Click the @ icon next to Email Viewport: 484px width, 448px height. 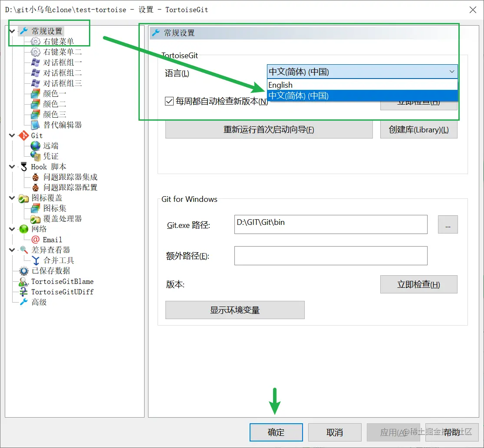click(x=35, y=239)
